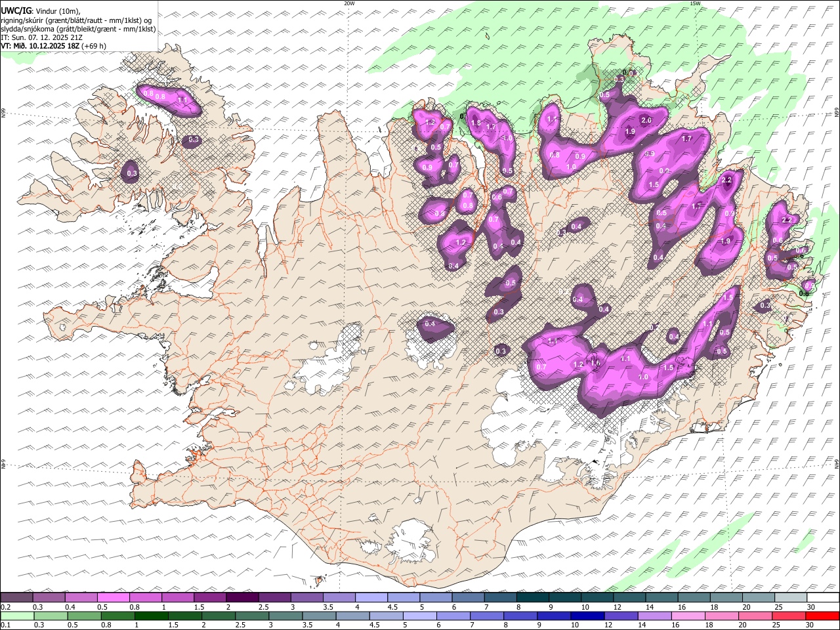Pick the 4 pale lavender swatch, upper legend
This screenshot has width=840, height=630.
(x=371, y=598)
